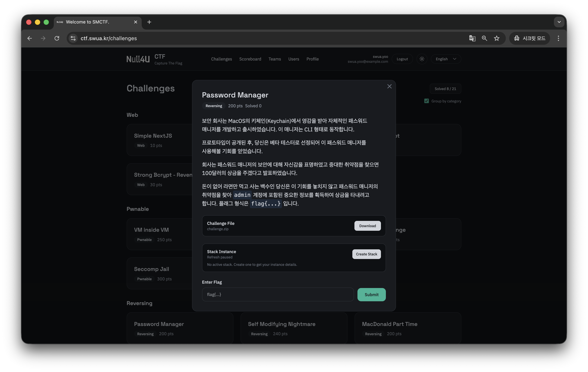Click the flag entry input field

pyautogui.click(x=277, y=294)
